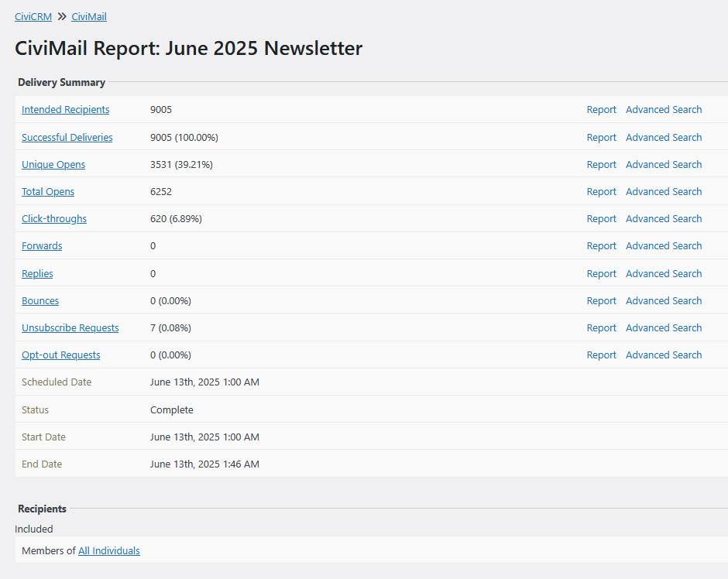Open the Unique Opens link
Viewport: 728px width, 579px height.
pos(53,165)
